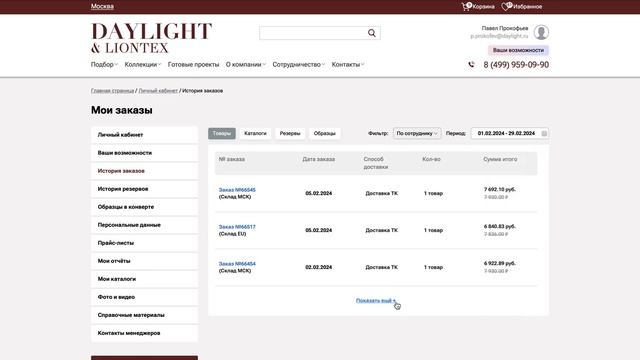Screen dimensions: 640x360
Task: Open Контакты менеджеров in sidebar
Action: pyautogui.click(x=144, y=333)
